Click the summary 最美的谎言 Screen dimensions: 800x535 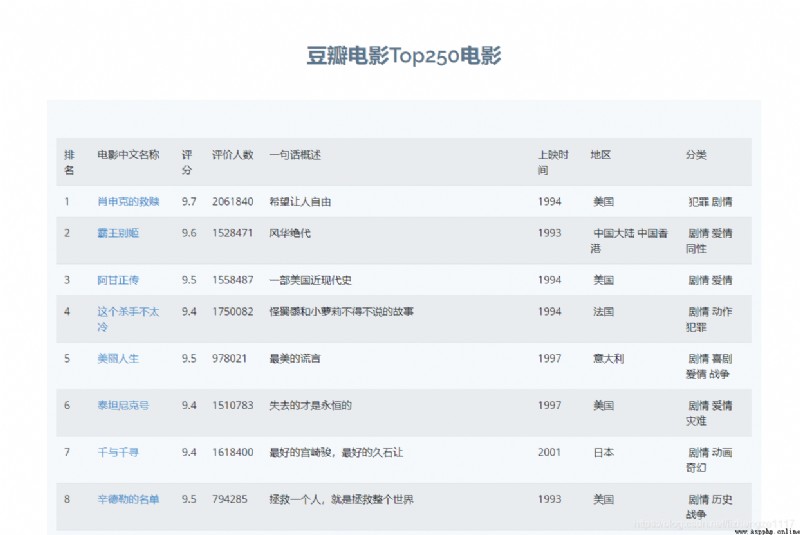295,359
